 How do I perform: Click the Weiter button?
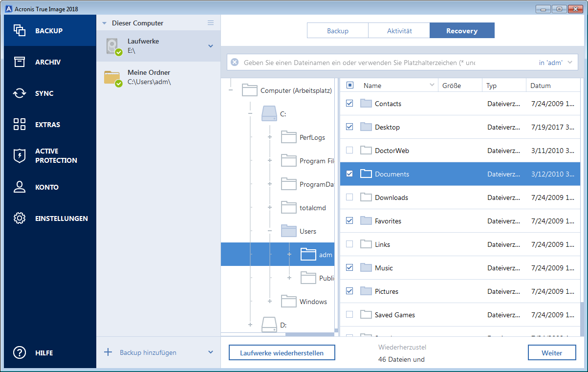pos(552,352)
